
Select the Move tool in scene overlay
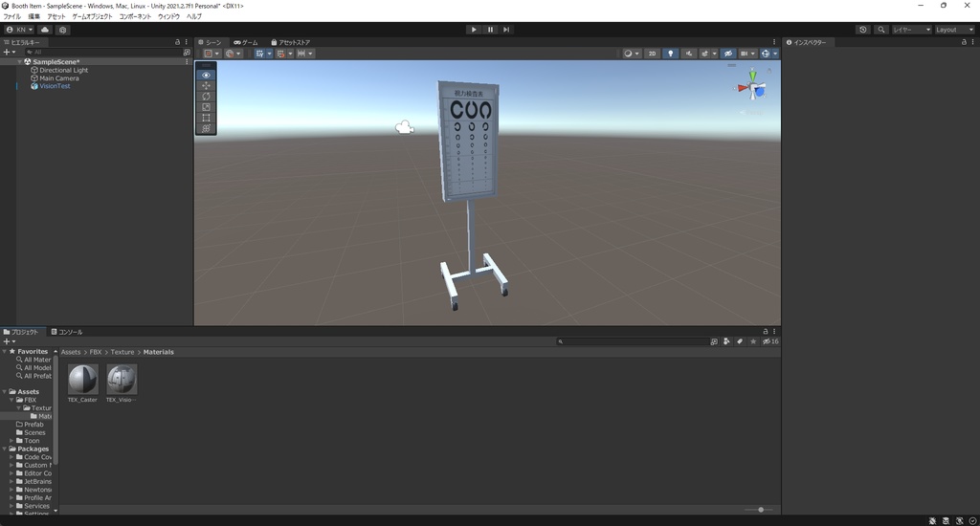coord(206,85)
